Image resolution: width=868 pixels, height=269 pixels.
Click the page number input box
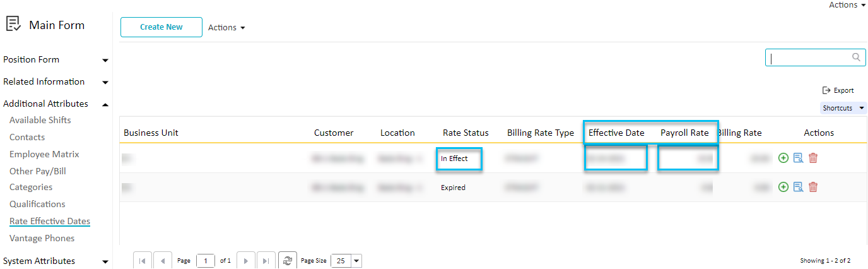point(205,261)
